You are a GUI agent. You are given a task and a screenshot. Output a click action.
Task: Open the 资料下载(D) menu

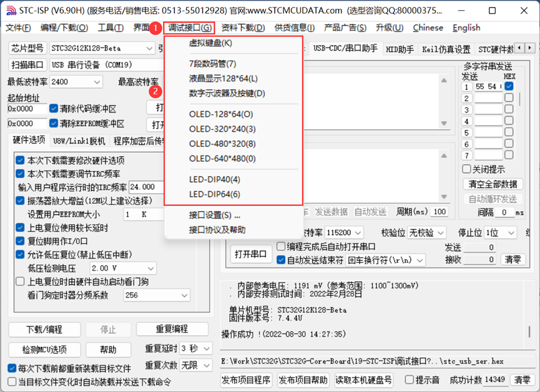tap(243, 27)
